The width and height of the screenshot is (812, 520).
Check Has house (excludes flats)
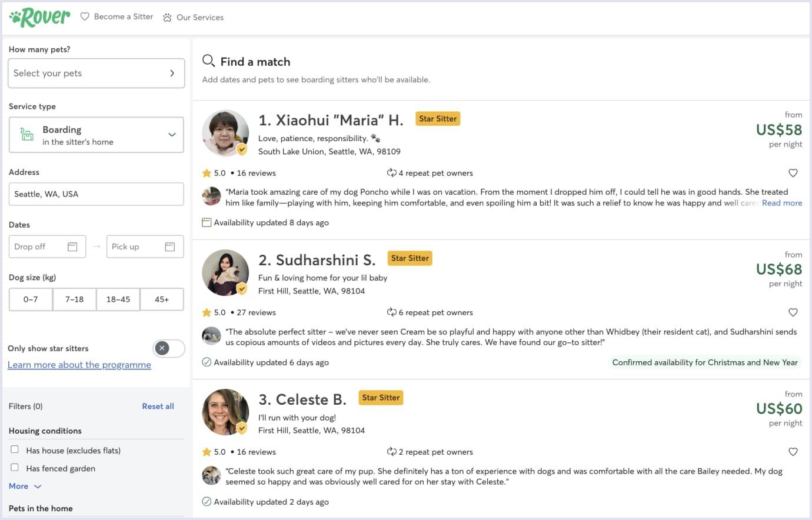[x=14, y=450]
